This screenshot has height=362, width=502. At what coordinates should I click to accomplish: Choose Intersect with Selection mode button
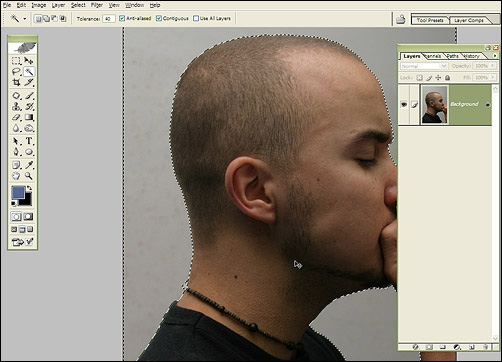point(63,19)
